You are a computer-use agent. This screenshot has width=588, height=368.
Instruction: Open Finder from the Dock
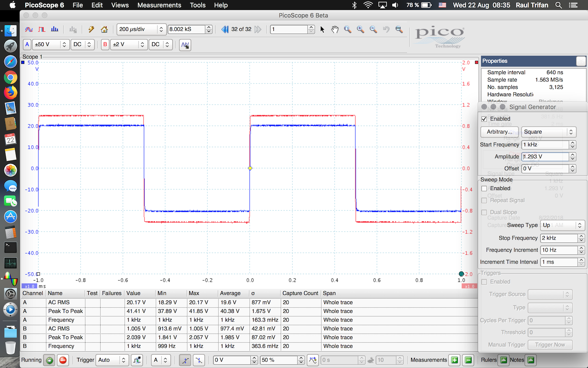[x=10, y=31]
